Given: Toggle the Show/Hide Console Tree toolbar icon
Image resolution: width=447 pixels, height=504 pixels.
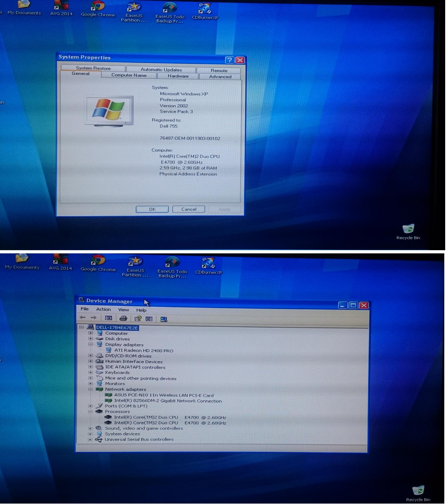Looking at the screenshot, I should [x=108, y=318].
